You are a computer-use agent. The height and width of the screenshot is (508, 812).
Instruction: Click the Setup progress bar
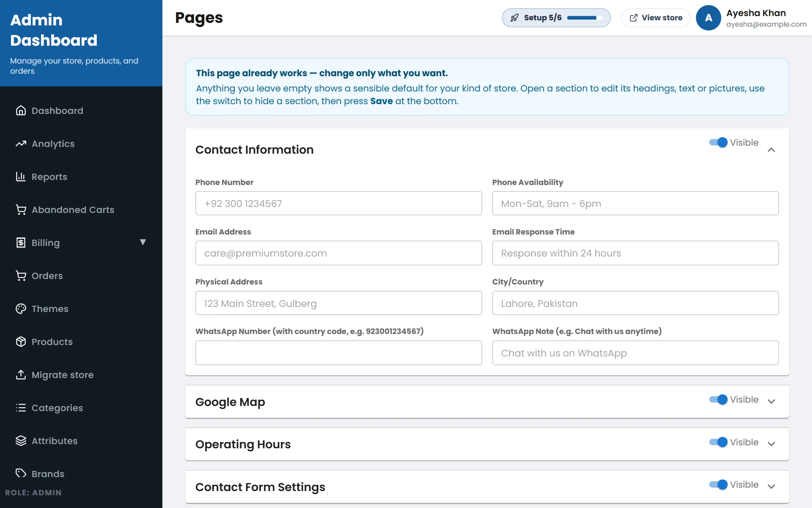point(584,18)
